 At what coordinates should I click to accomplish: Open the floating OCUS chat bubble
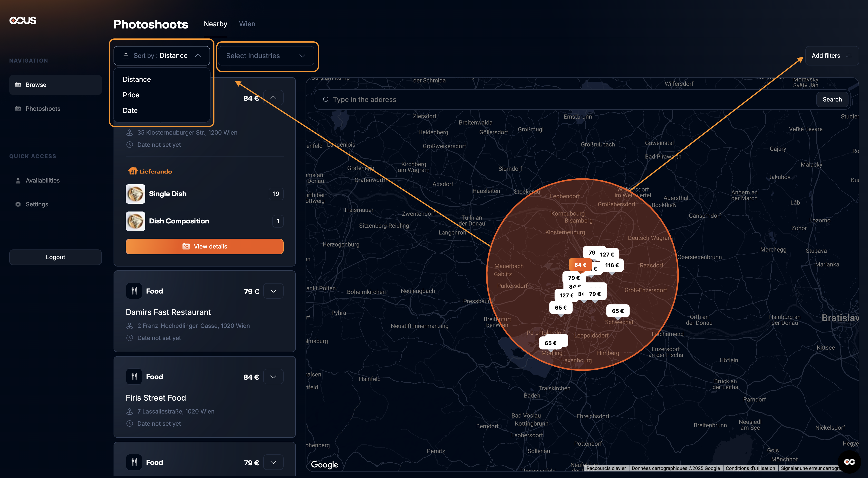849,462
